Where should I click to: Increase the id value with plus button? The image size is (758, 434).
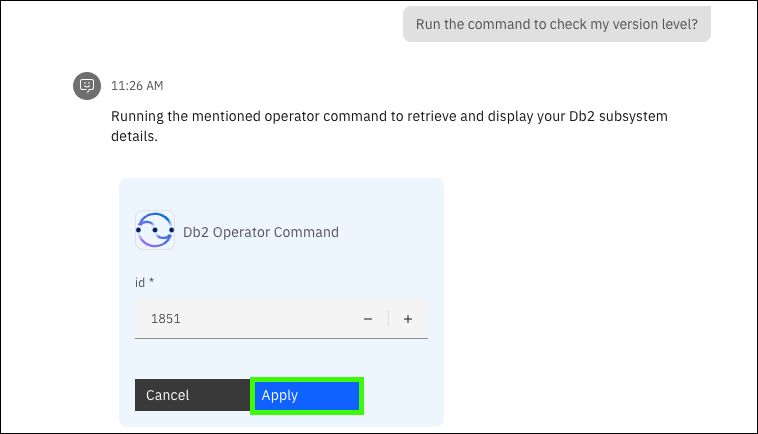point(408,319)
